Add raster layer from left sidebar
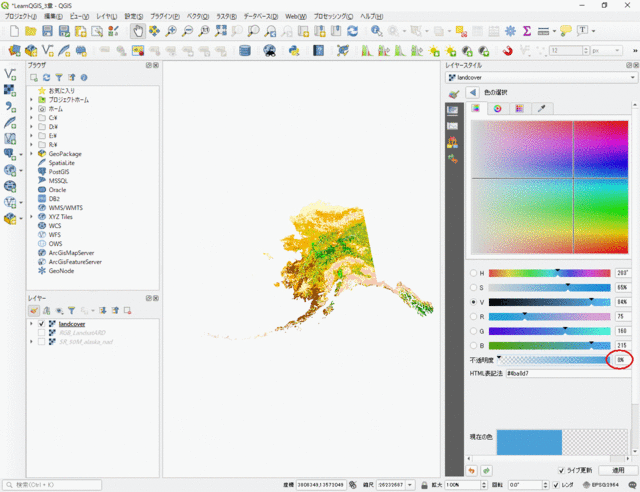This screenshot has width=640, height=492. tap(10, 90)
